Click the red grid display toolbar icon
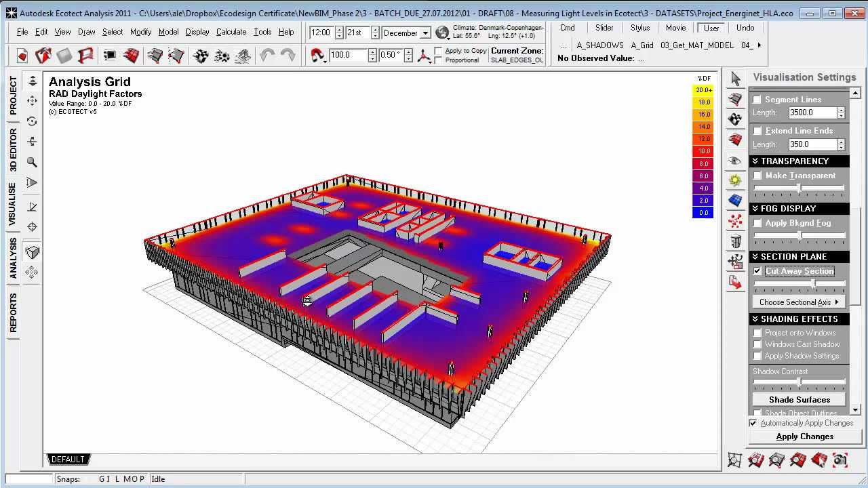Image resolution: width=868 pixels, height=488 pixels. click(x=131, y=56)
